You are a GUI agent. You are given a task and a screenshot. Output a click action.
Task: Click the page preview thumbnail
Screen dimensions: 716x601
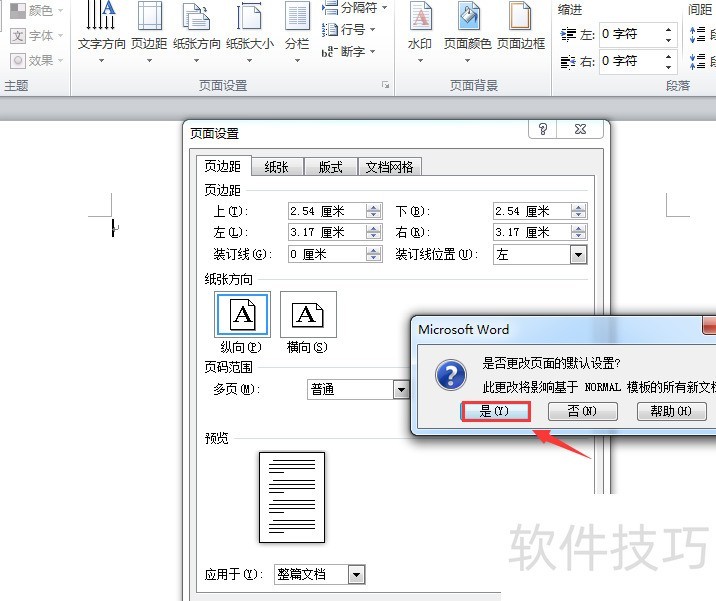[x=292, y=497]
